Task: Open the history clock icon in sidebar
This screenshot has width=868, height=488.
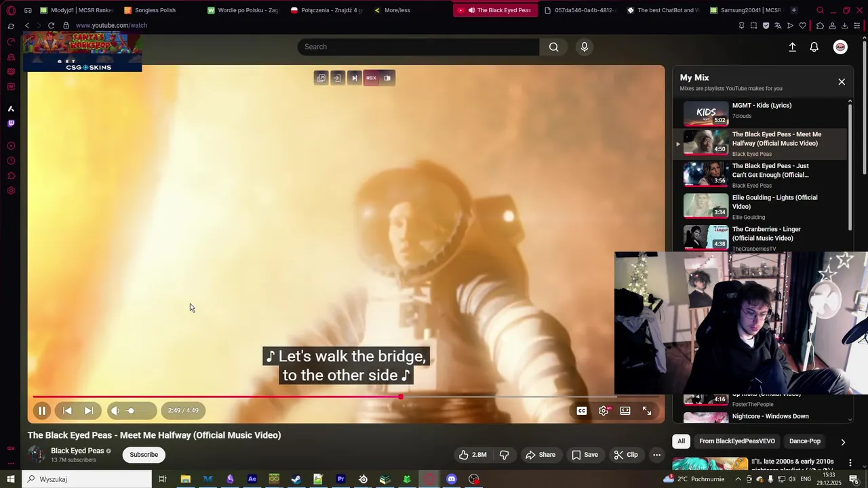Action: [11, 161]
